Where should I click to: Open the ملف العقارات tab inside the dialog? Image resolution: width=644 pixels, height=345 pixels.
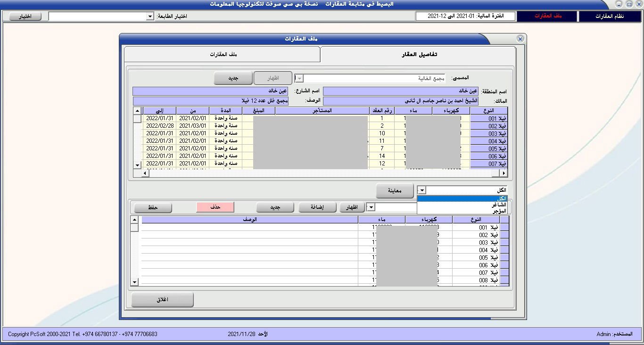point(222,53)
